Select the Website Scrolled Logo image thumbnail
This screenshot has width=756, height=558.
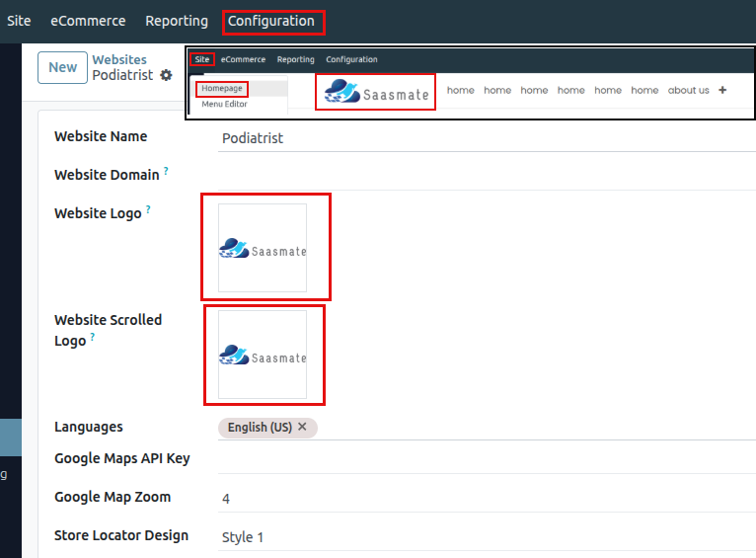[x=263, y=355]
